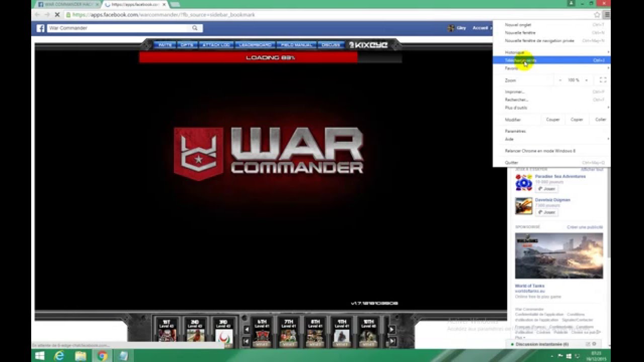
Task: Click the Giry profile link
Action: [x=457, y=28]
